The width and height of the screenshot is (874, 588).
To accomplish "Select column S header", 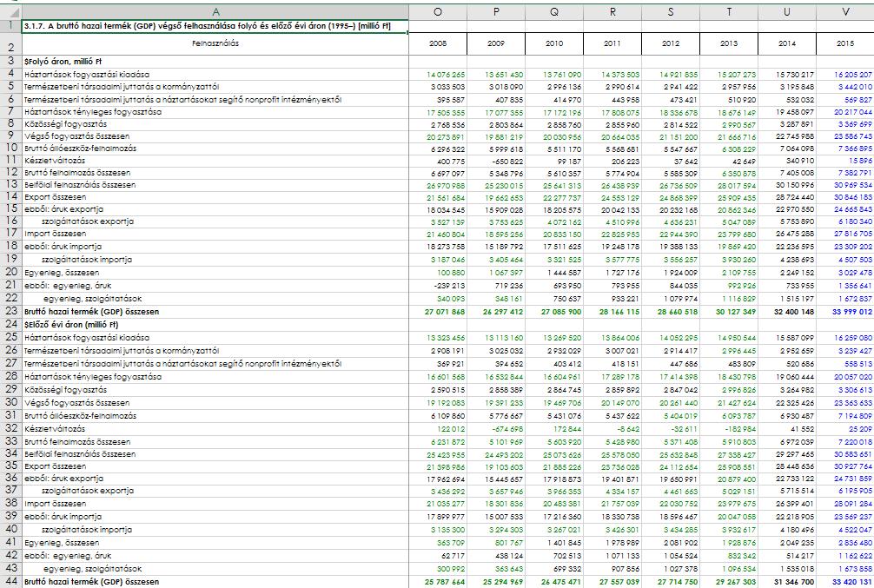I will click(671, 11).
